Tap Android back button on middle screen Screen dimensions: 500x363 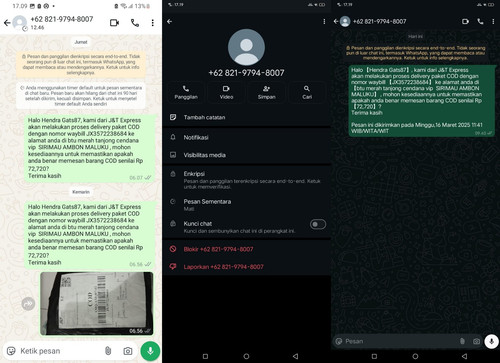click(x=295, y=356)
